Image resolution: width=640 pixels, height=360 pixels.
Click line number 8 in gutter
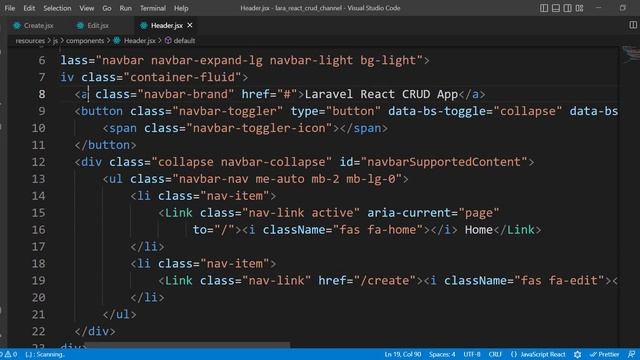coord(42,94)
